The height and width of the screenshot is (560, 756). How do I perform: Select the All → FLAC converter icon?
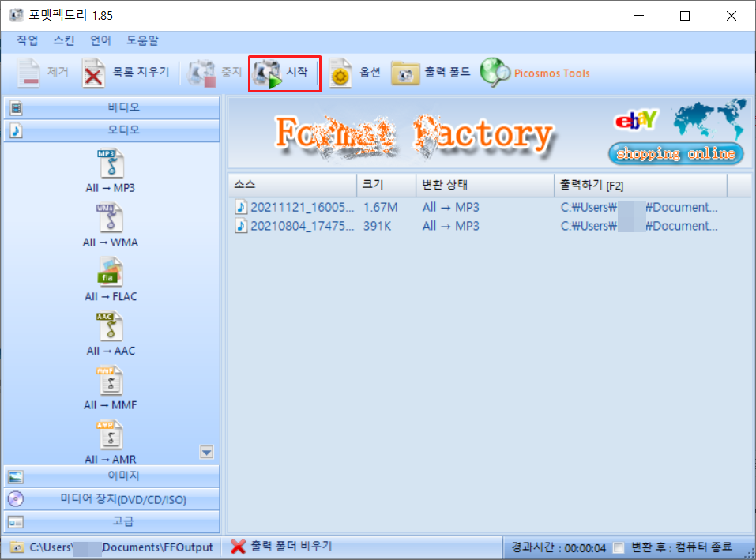click(111, 272)
